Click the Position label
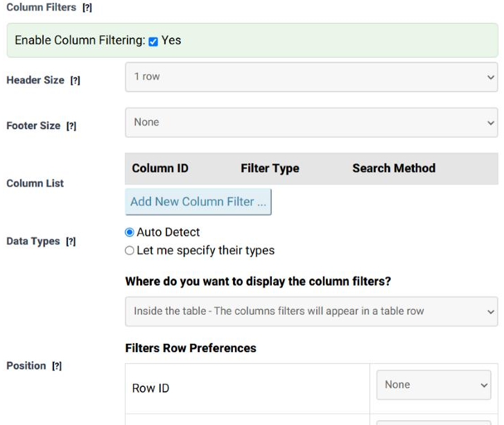This screenshot has width=504, height=425. tap(26, 366)
